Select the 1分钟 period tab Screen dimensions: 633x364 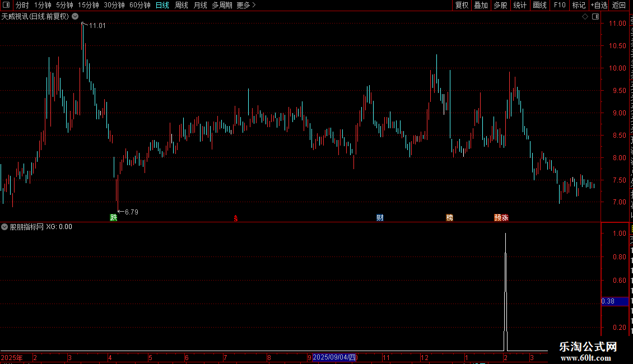pos(43,5)
